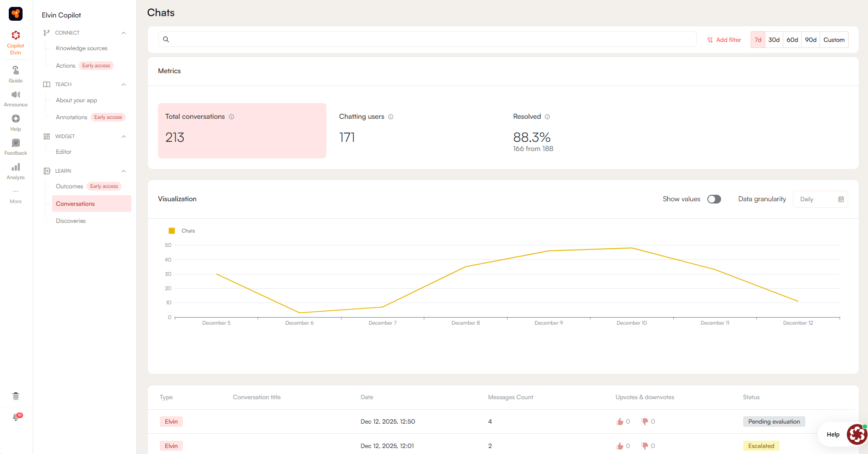Click the Add filter button
Viewport: 868px width, 454px height.
[x=724, y=40]
